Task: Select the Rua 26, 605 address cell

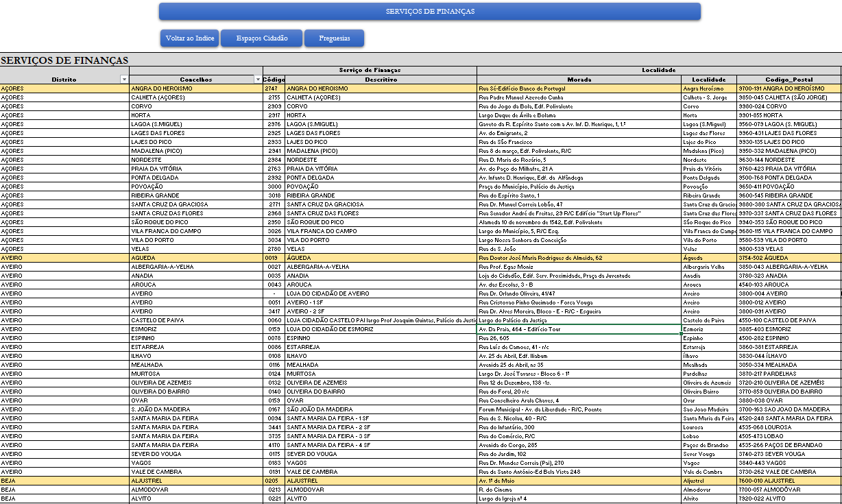Action: [x=579, y=338]
